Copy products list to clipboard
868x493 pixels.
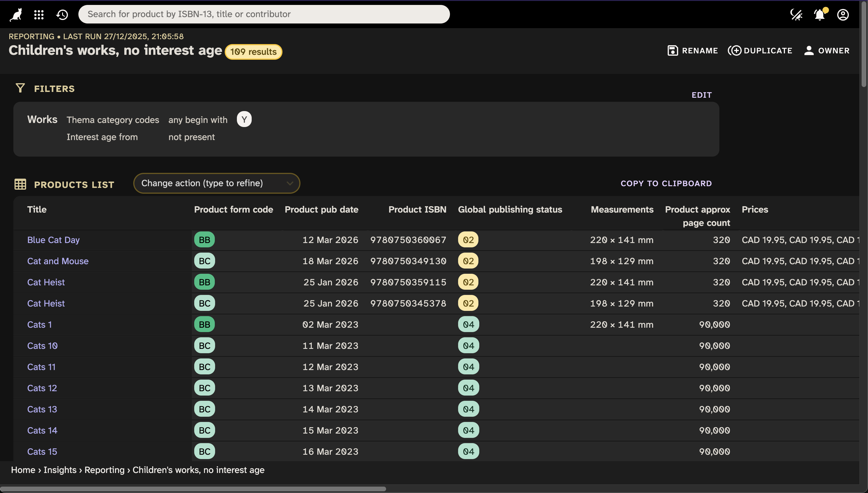[x=666, y=183]
